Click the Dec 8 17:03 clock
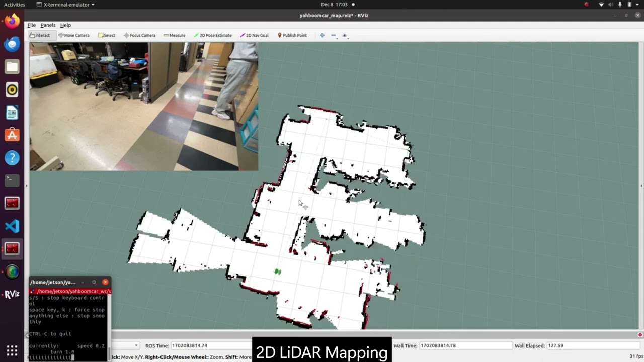Screen dimensions: 644x362 (335, 5)
